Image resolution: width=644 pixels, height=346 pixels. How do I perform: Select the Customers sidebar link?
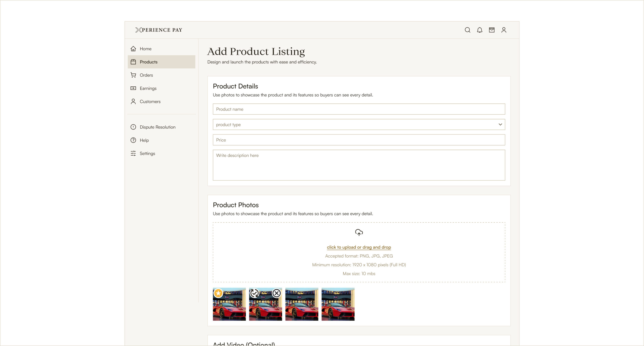pyautogui.click(x=150, y=101)
